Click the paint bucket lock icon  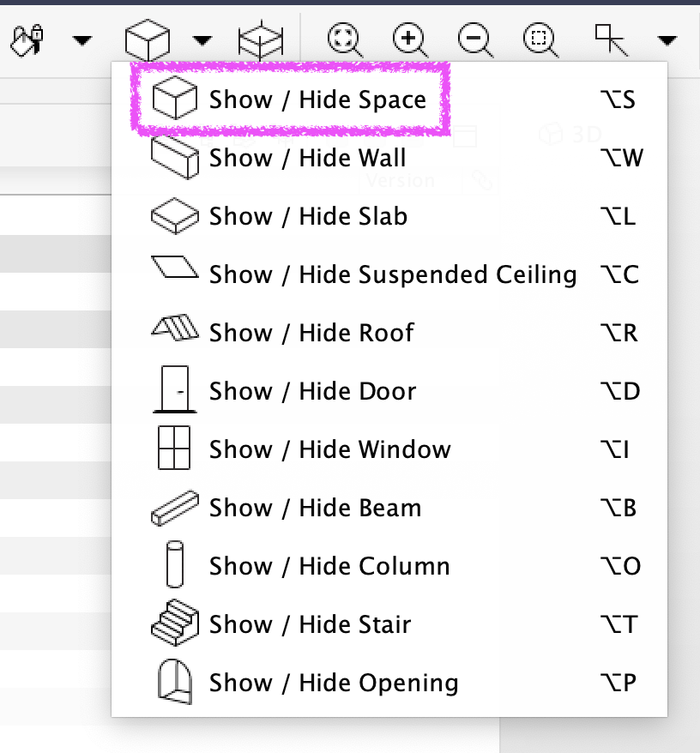pyautogui.click(x=27, y=39)
